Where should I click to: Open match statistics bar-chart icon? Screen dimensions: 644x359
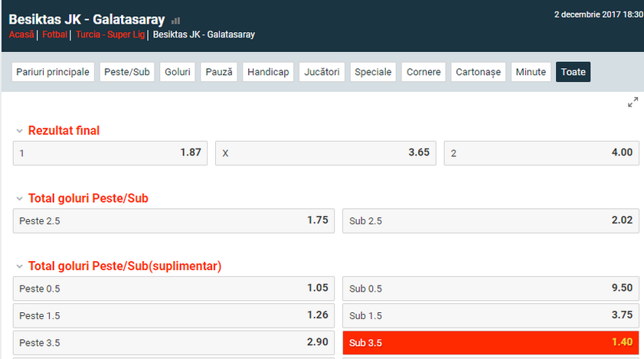(176, 21)
